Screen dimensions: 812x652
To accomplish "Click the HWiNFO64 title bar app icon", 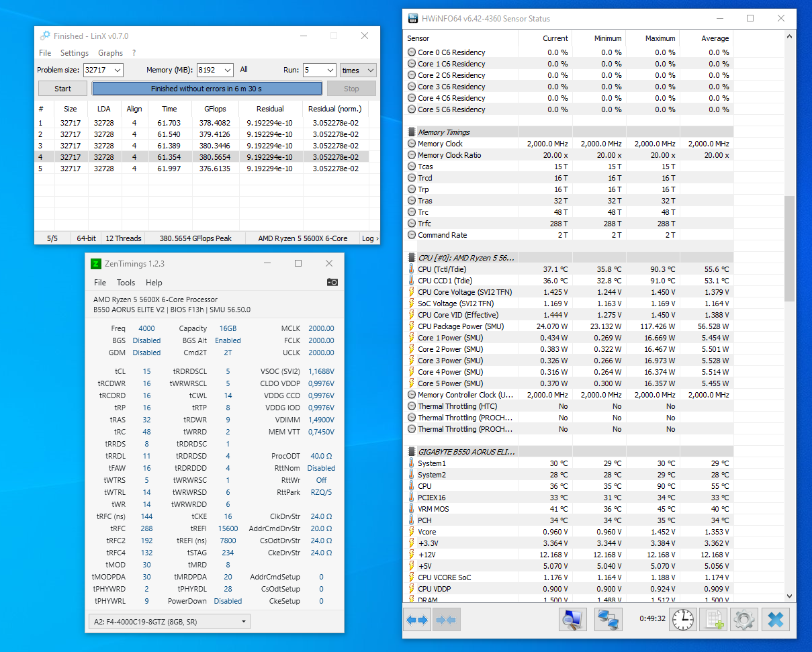I will 412,19.
